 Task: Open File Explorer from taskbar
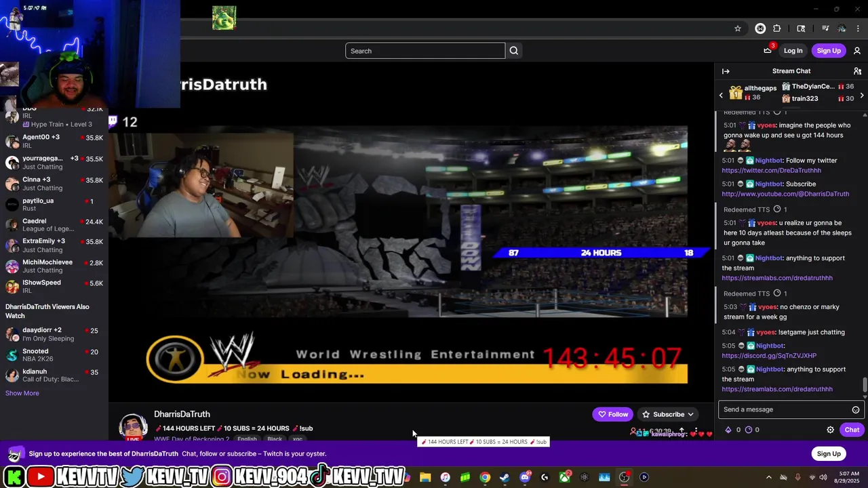(425, 477)
